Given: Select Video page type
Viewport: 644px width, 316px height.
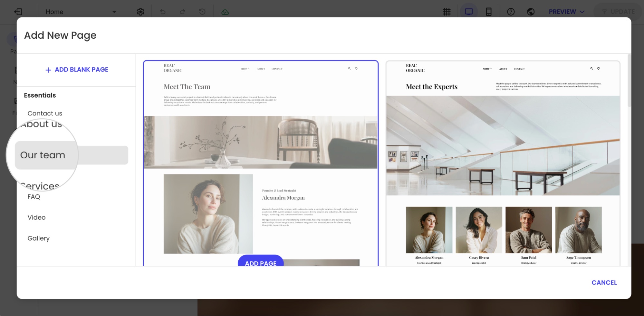Looking at the screenshot, I should [x=36, y=217].
